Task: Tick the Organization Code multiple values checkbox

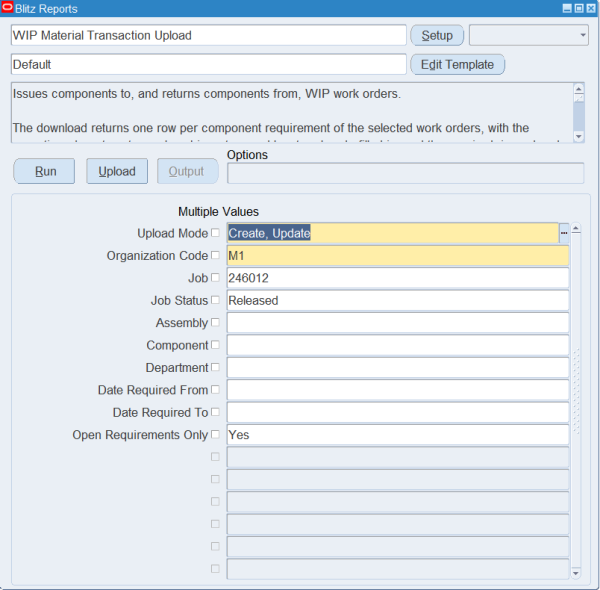Action: click(x=215, y=255)
